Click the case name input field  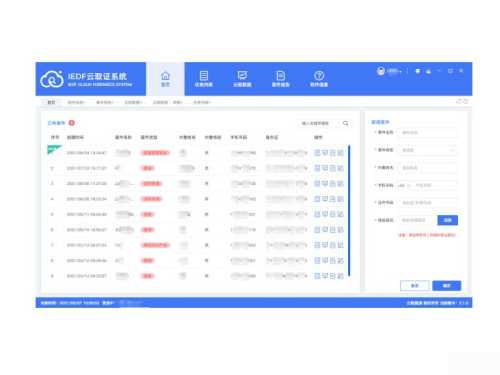coord(427,133)
